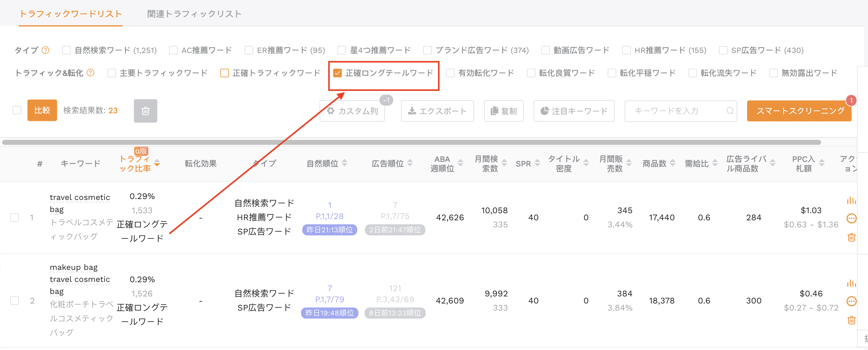
Task: Open row 1 natural rank P.1,1/28
Action: (329, 216)
